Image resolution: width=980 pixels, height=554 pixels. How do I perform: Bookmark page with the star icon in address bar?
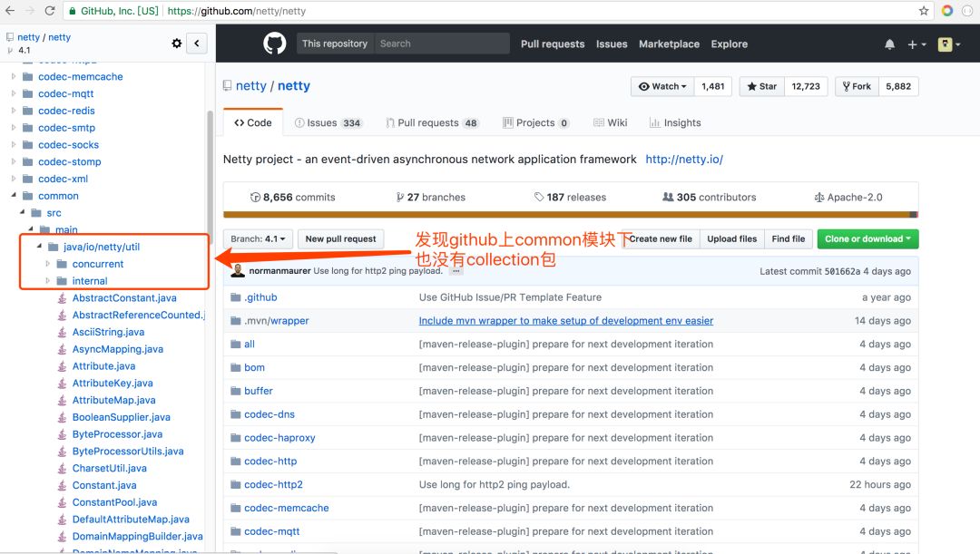click(924, 11)
